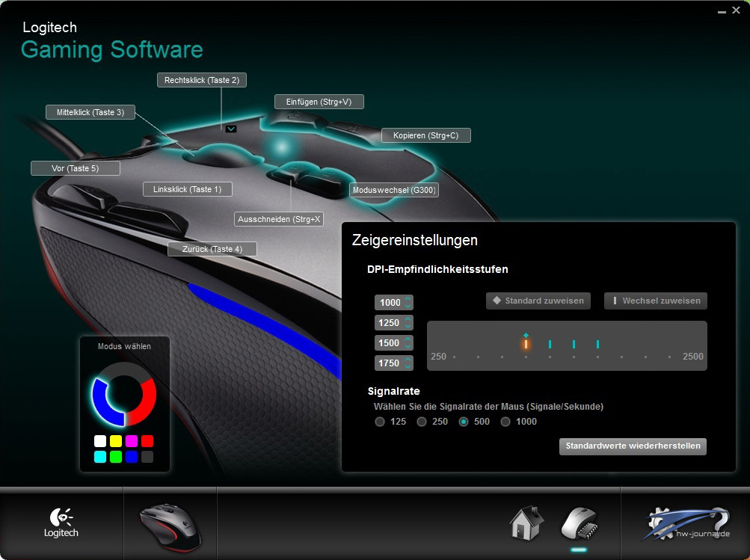Open the settings gear and help icon
The height and width of the screenshot is (560, 750).
click(687, 523)
